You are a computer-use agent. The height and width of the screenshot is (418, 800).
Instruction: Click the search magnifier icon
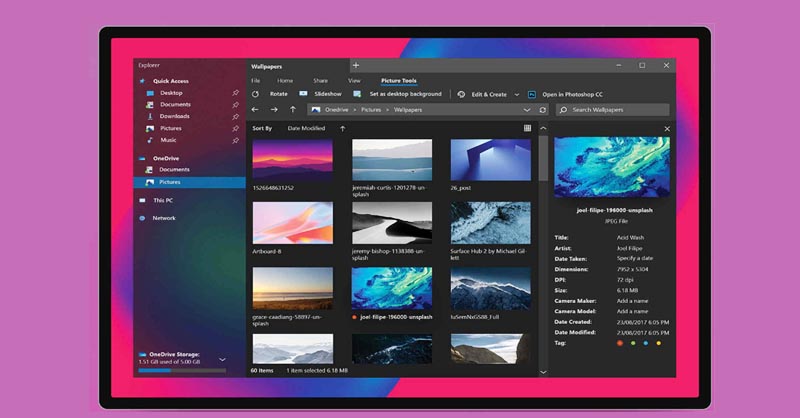(563, 110)
